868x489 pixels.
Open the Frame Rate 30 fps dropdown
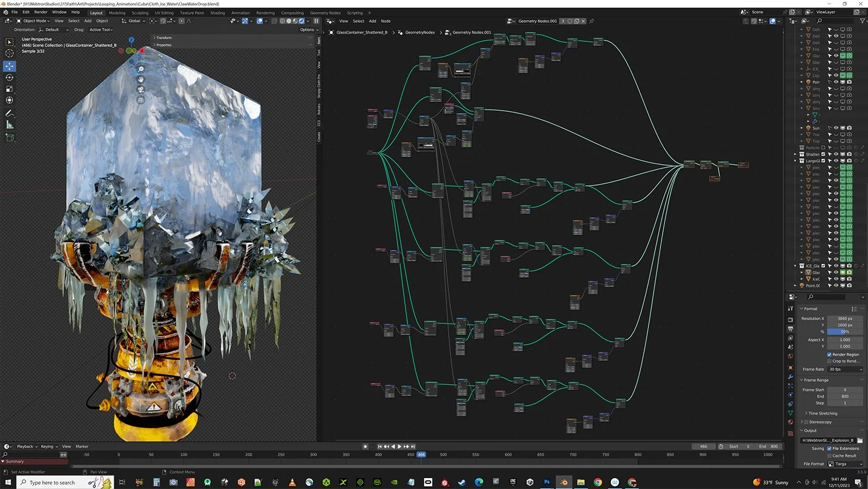pos(845,369)
